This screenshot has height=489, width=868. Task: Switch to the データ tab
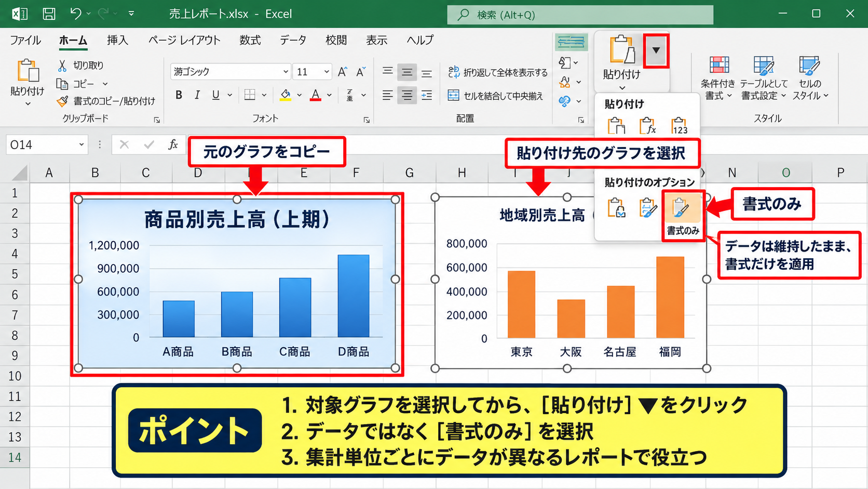click(x=293, y=40)
